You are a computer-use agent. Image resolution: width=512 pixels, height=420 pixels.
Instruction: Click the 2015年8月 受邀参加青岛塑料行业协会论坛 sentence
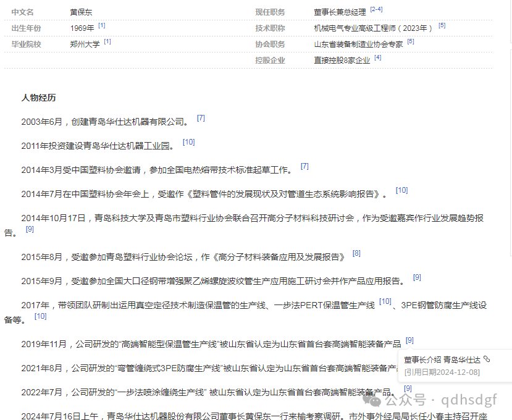(183, 257)
